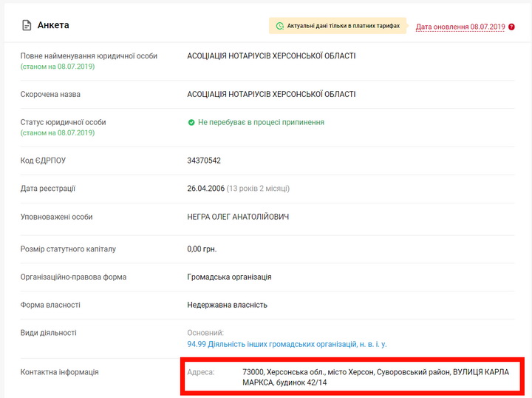Click the 'Громадська організація' legal form value
Screen dimensions: 532x398
coord(229,277)
